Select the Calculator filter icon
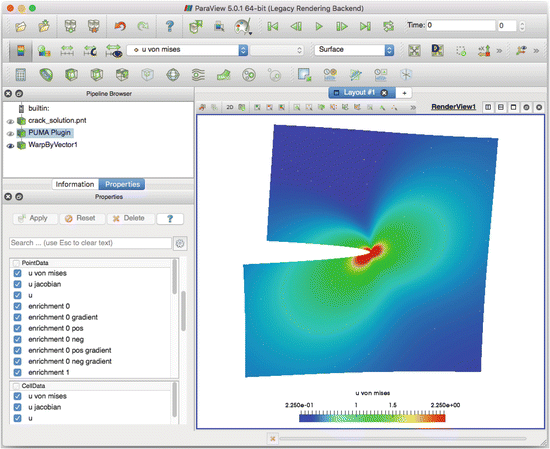Image resolution: width=550 pixels, height=449 pixels. point(21,75)
